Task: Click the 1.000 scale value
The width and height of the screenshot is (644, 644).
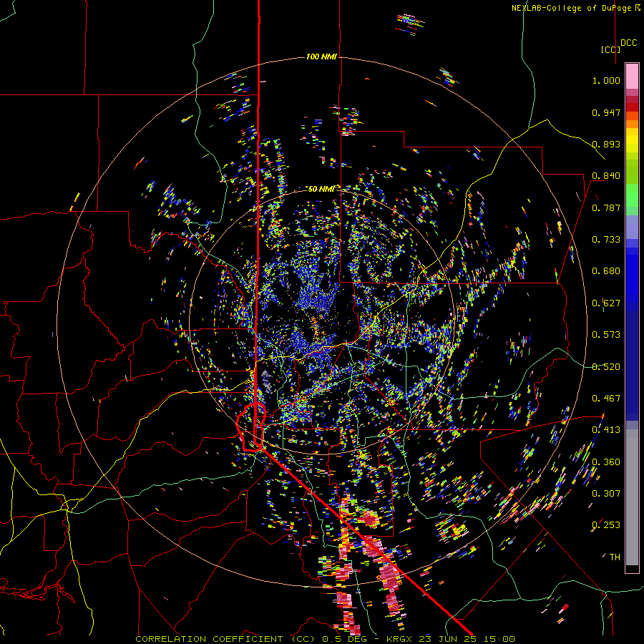Action: [x=606, y=80]
